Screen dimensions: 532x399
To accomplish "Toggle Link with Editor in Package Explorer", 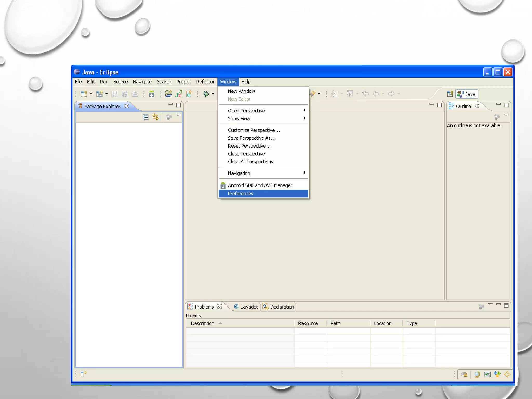I will (x=155, y=117).
